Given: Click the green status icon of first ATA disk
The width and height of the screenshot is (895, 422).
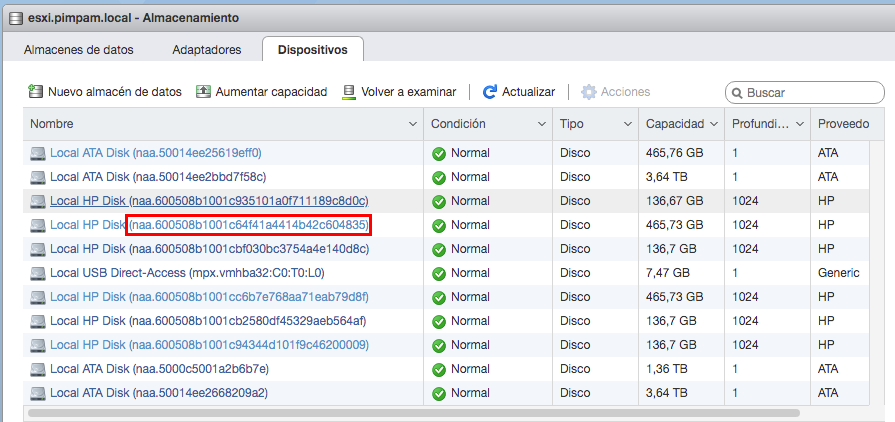Looking at the screenshot, I should [x=439, y=154].
